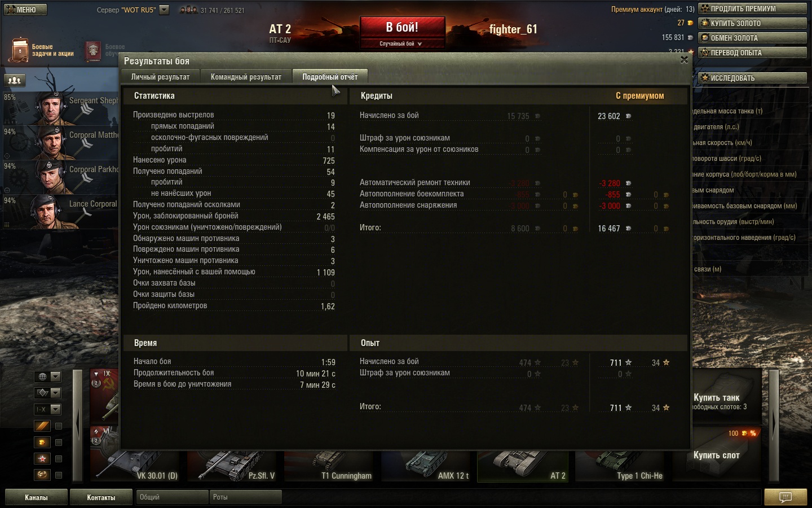Tick the checkbox beside the red star filter
The width and height of the screenshot is (812, 508).
(x=59, y=459)
